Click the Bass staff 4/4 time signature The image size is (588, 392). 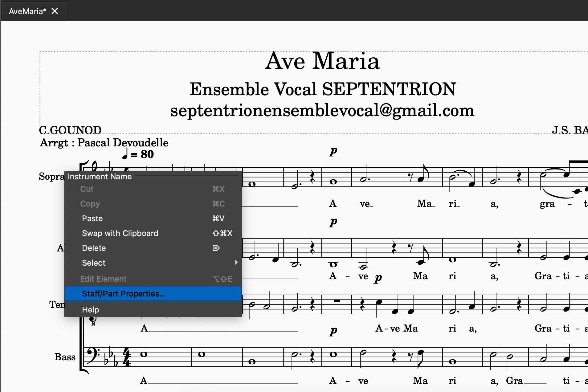[127, 357]
